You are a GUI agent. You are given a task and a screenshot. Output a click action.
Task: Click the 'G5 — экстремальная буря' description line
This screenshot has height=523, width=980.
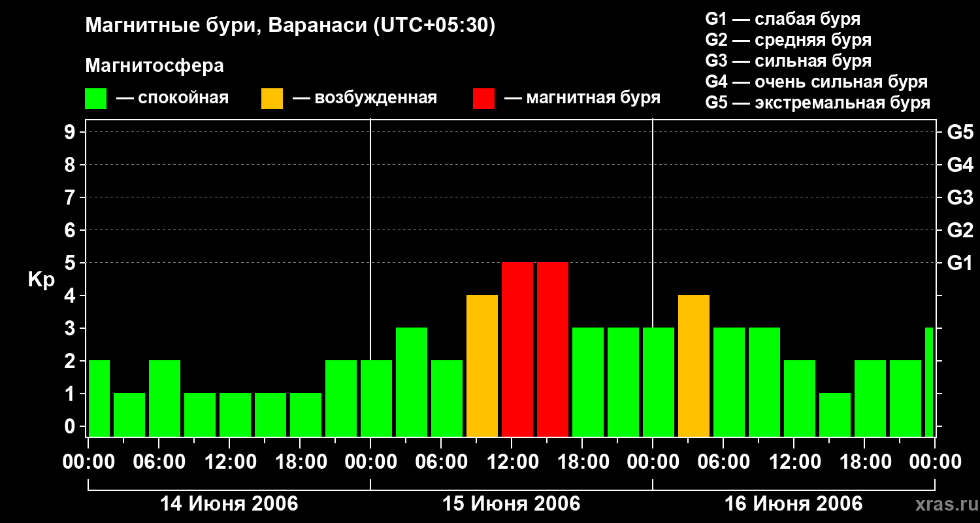(818, 103)
